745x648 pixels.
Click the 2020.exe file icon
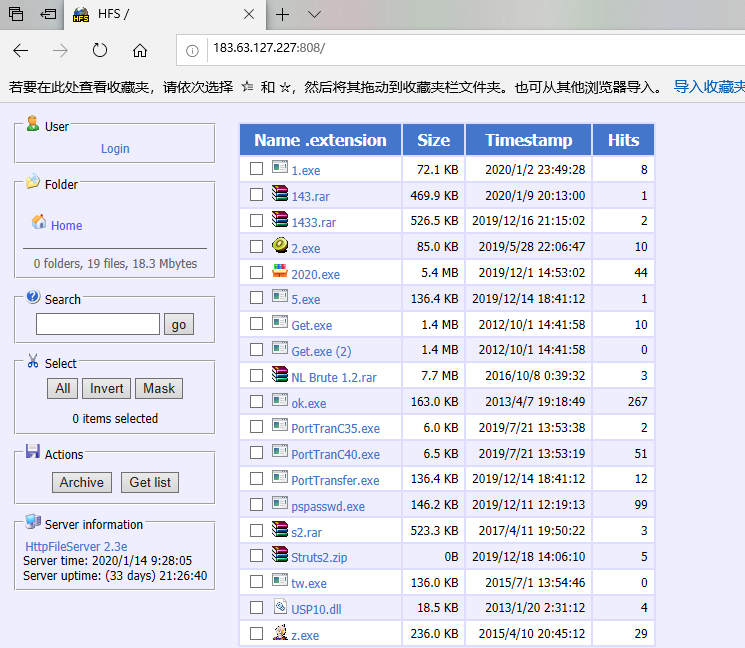(x=280, y=272)
